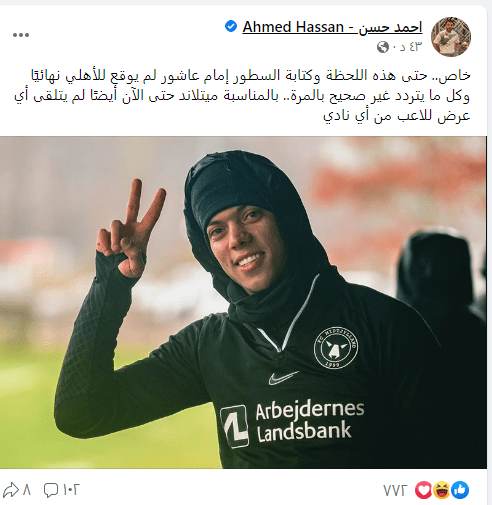The width and height of the screenshot is (492, 505).
Task: Click the share arrow icon
Action: 10,490
